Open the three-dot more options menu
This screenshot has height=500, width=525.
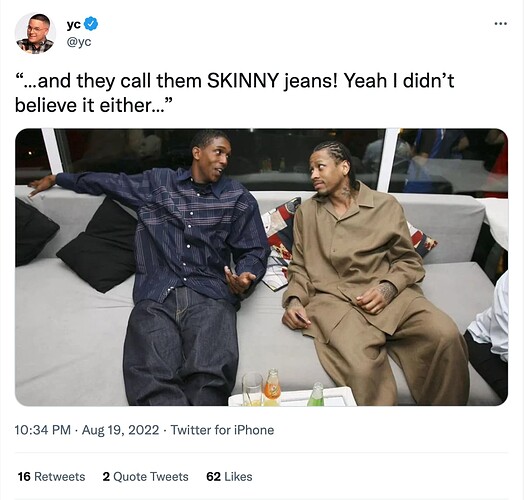[501, 23]
